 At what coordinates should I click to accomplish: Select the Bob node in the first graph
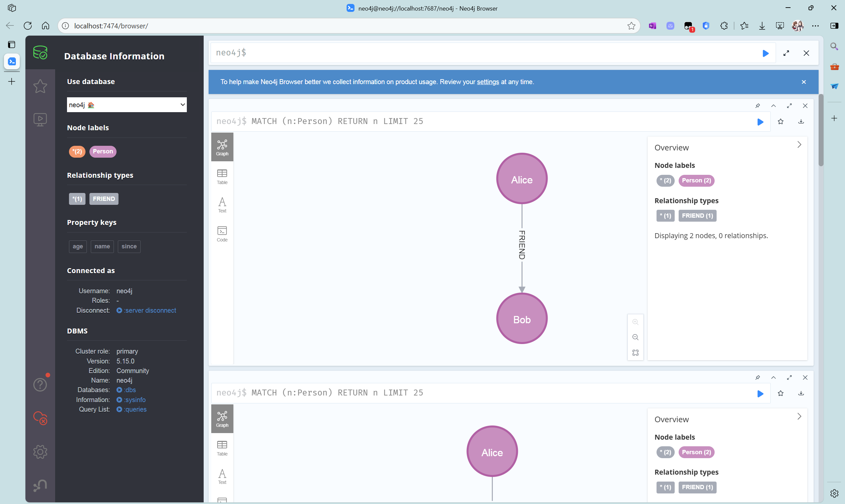(522, 319)
